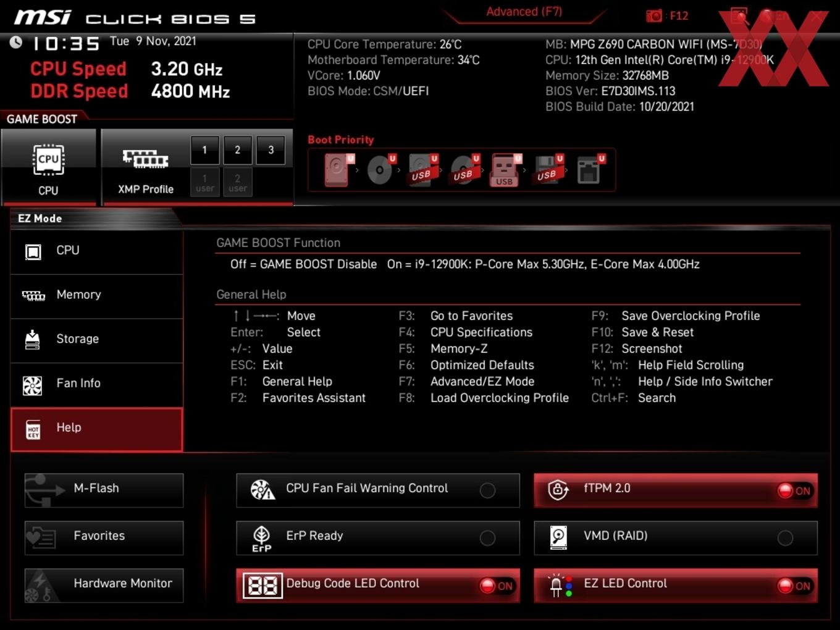Click the BIOS Ver E7D30IMS.113 entry
This screenshot has width=840, height=630.
tap(610, 91)
